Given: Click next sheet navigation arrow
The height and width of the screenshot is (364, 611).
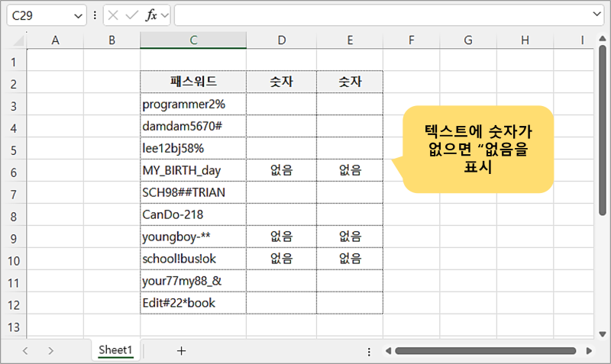Looking at the screenshot, I should (50, 350).
